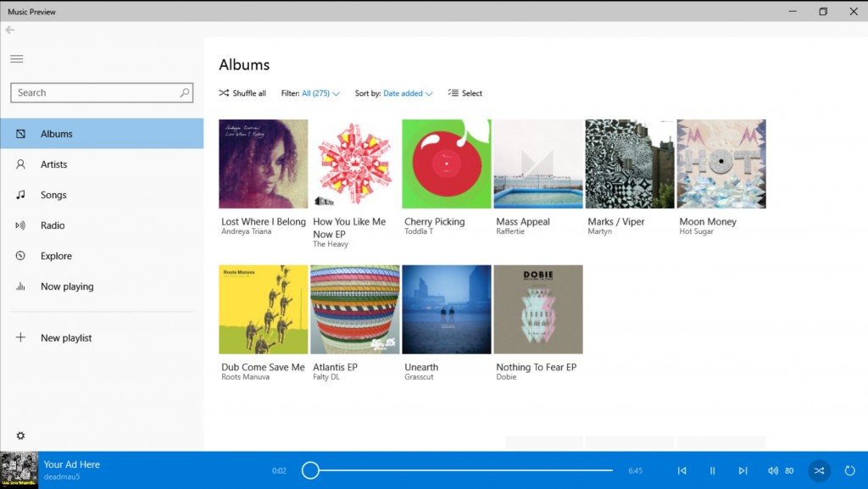The width and height of the screenshot is (868, 489).
Task: Go to the Artists section
Action: [x=53, y=164]
